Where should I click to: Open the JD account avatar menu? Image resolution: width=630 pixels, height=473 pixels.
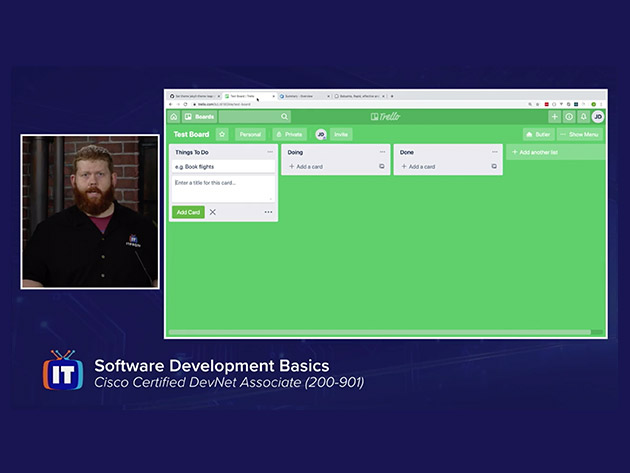598,117
